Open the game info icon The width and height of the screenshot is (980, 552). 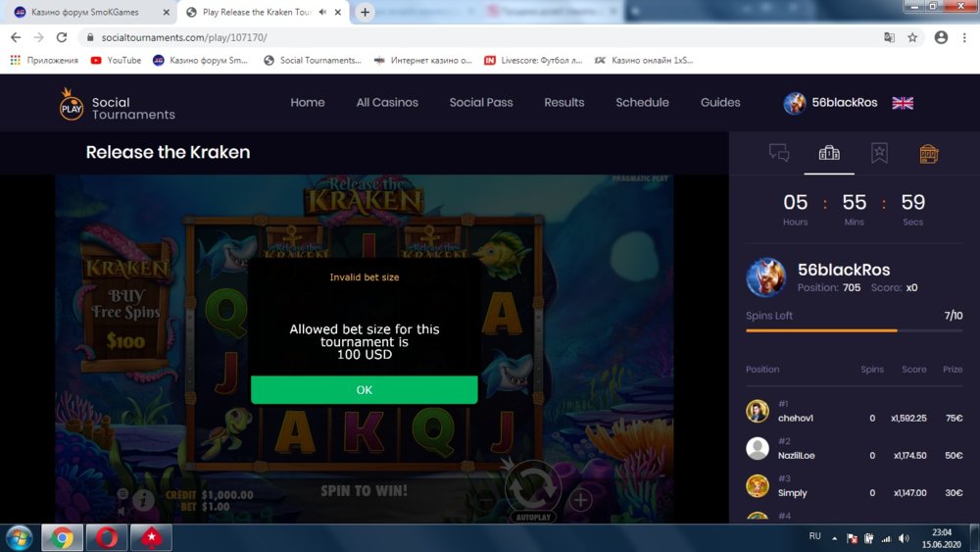(144, 499)
